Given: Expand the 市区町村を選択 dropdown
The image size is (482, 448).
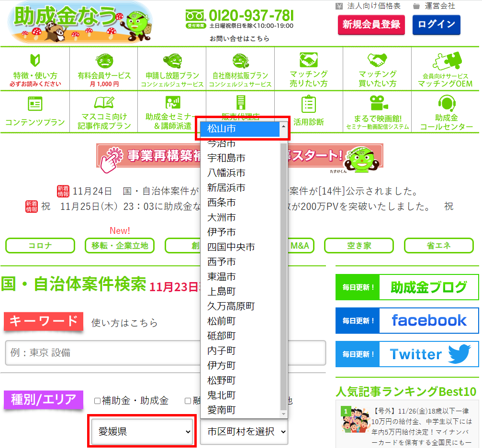Looking at the screenshot, I should [x=244, y=431].
